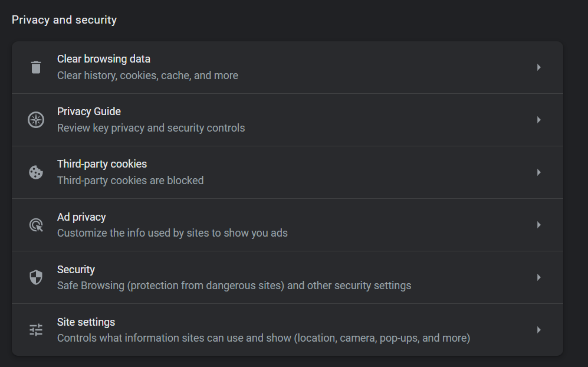
Task: Click the trash can icon
Action: [36, 67]
